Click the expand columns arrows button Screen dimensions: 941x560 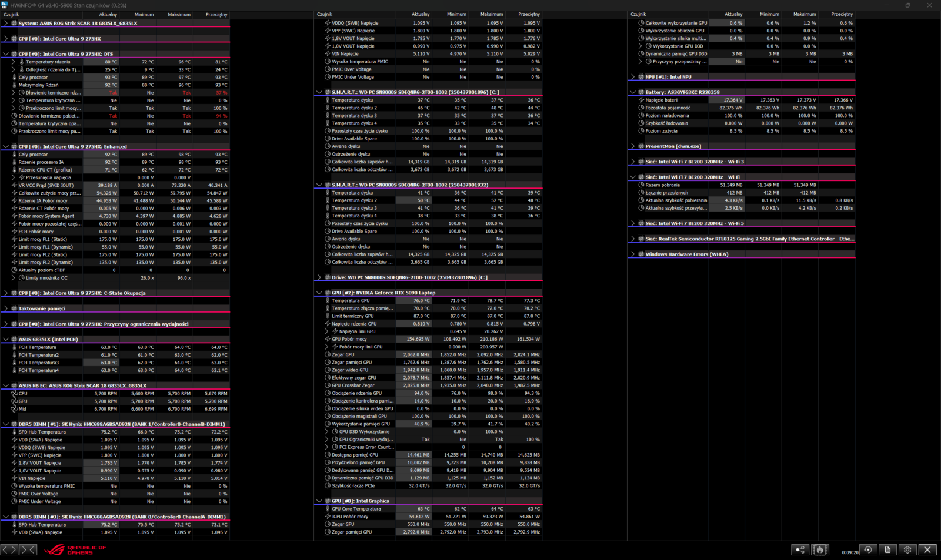click(9, 549)
